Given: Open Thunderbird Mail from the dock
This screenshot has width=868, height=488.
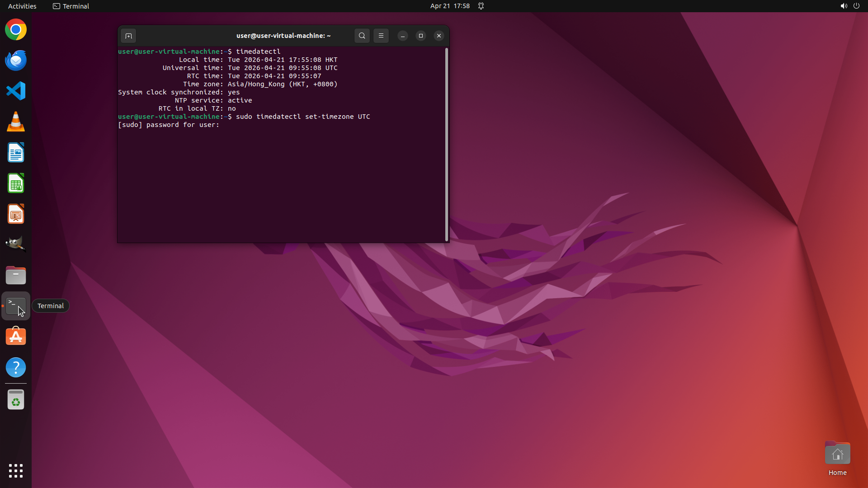Looking at the screenshot, I should tap(16, 60).
